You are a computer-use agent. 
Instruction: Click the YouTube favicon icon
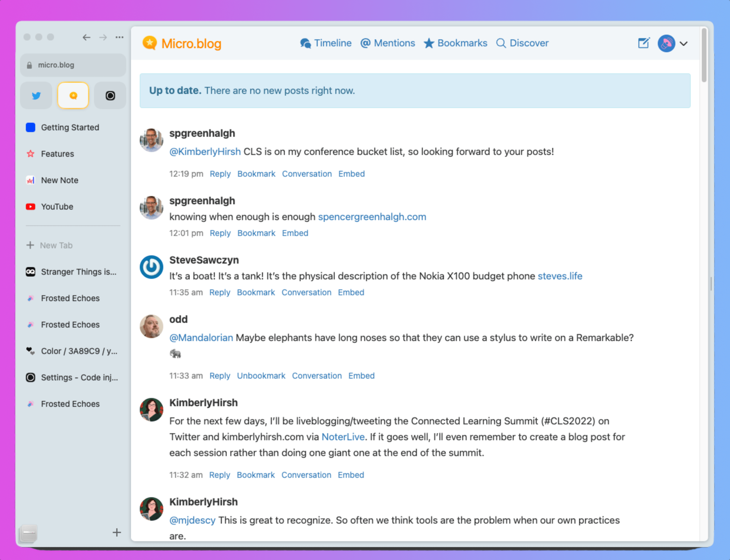tap(30, 207)
